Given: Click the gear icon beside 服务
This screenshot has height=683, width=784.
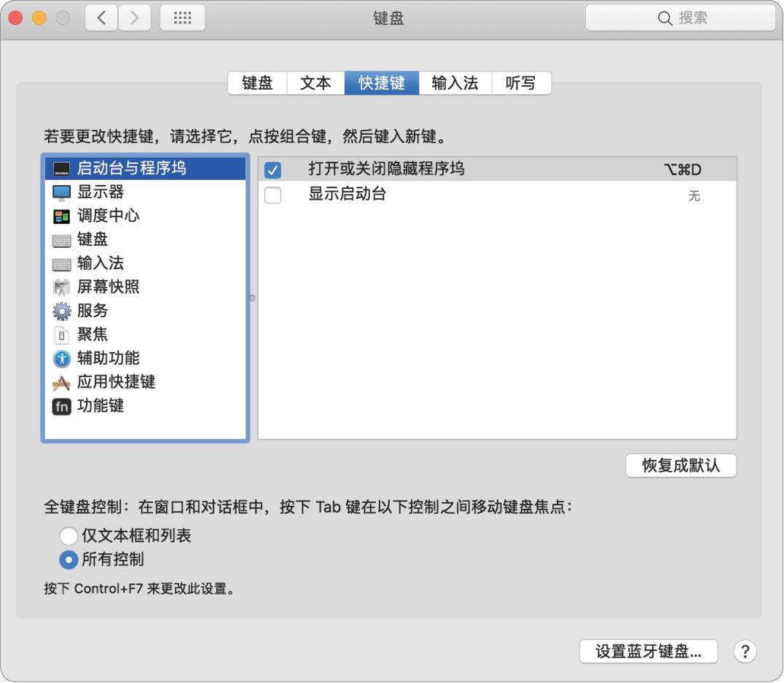Looking at the screenshot, I should pos(61,311).
